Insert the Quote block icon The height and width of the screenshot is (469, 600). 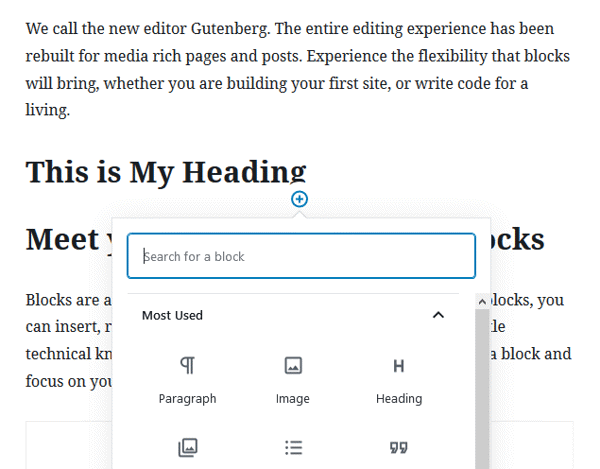(399, 447)
